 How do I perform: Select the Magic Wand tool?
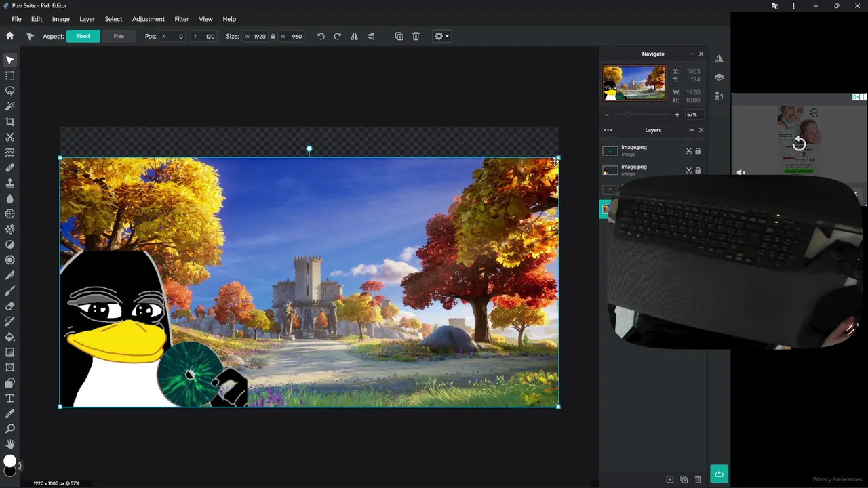click(9, 106)
